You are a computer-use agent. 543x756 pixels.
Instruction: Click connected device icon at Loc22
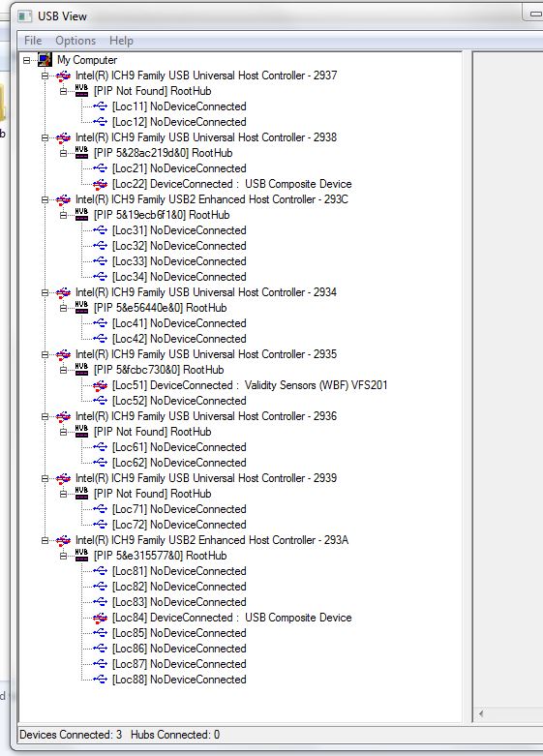[x=100, y=184]
